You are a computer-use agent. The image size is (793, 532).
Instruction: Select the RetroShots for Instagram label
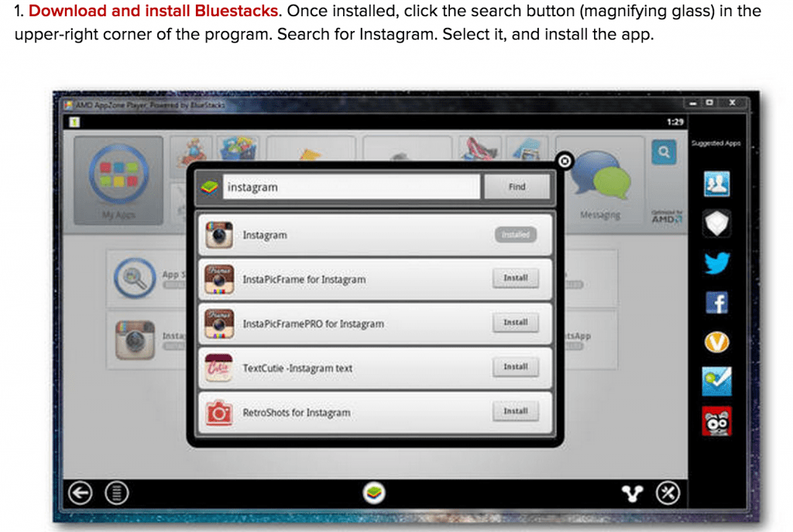coord(297,413)
